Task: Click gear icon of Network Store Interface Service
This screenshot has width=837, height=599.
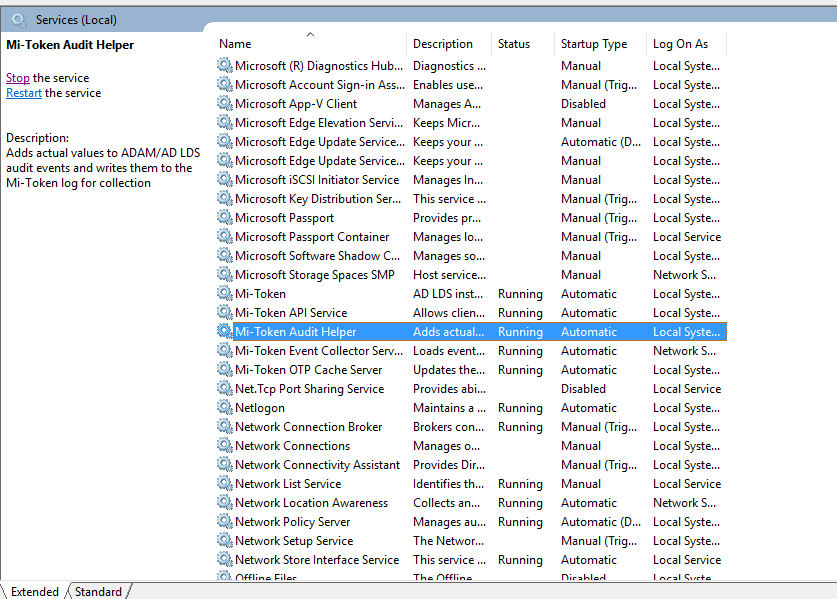Action: (x=224, y=559)
